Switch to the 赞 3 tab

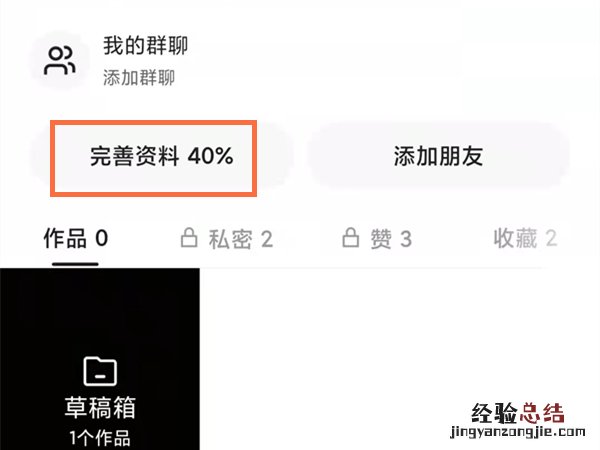(377, 238)
